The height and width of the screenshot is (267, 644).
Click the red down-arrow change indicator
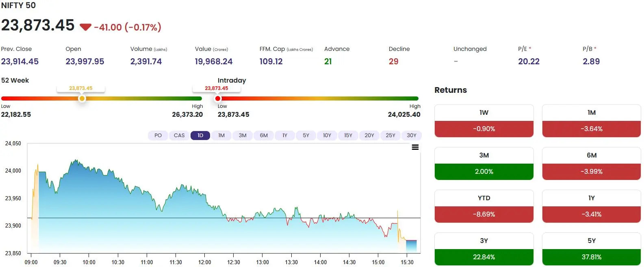click(85, 27)
